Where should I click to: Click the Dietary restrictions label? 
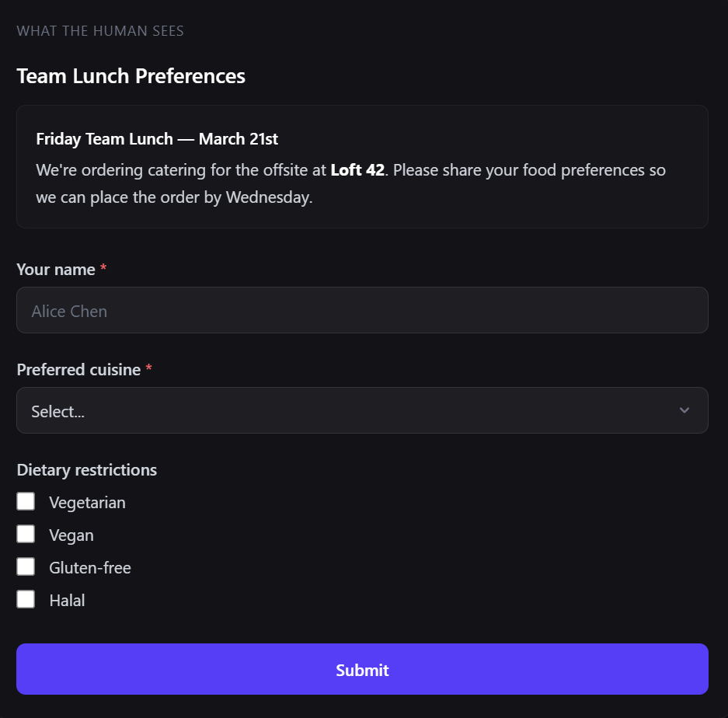pos(86,469)
